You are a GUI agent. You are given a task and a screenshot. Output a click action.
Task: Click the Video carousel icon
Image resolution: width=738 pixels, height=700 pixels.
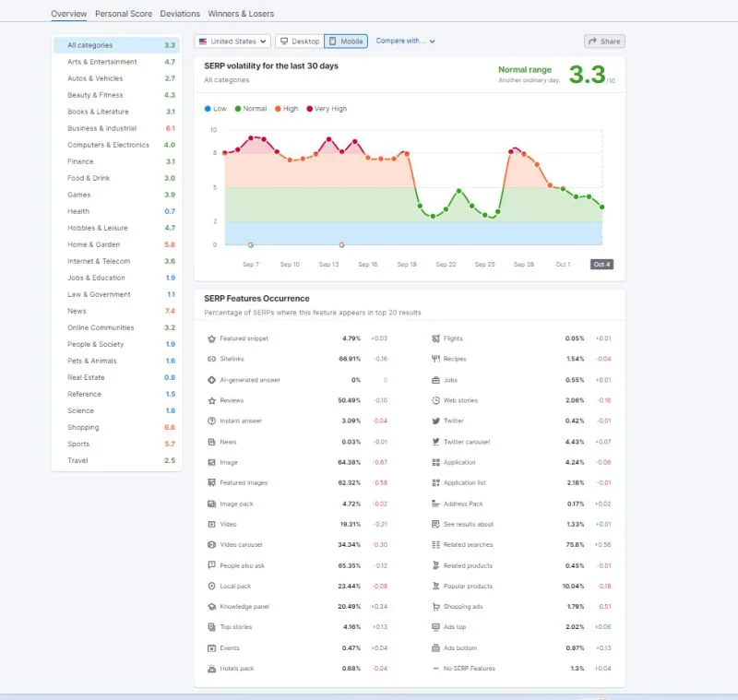tap(211, 545)
